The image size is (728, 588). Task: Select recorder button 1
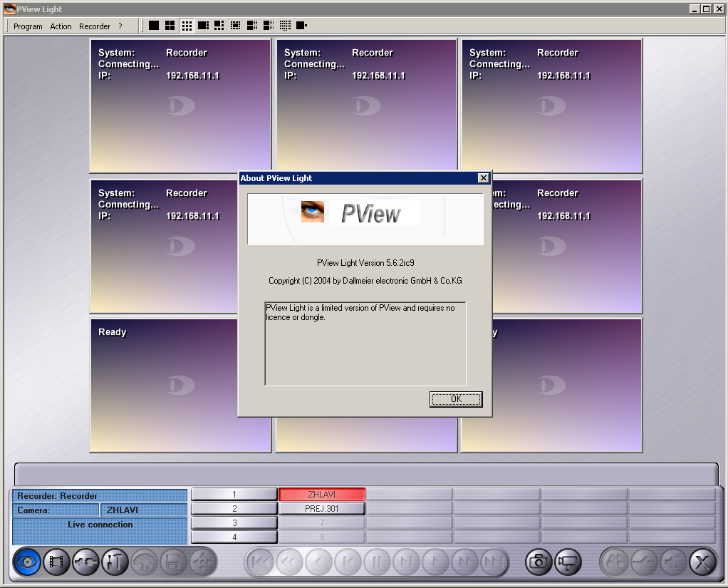pyautogui.click(x=234, y=495)
